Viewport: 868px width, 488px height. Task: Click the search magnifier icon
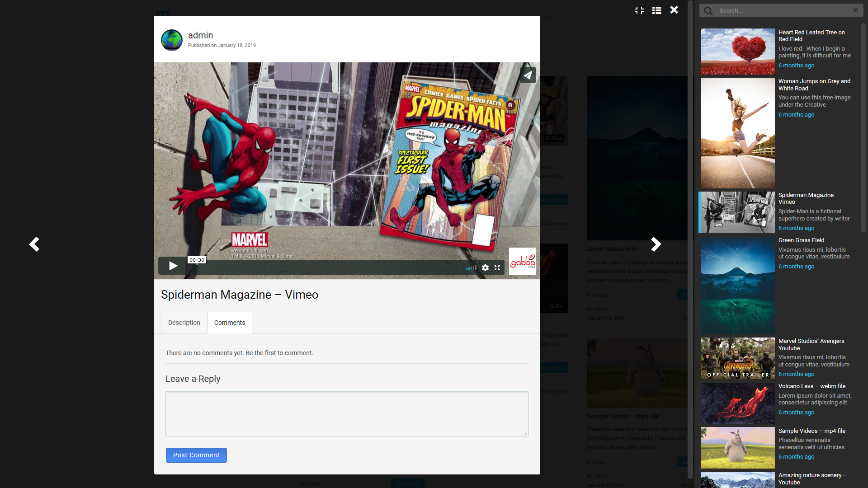pyautogui.click(x=708, y=10)
